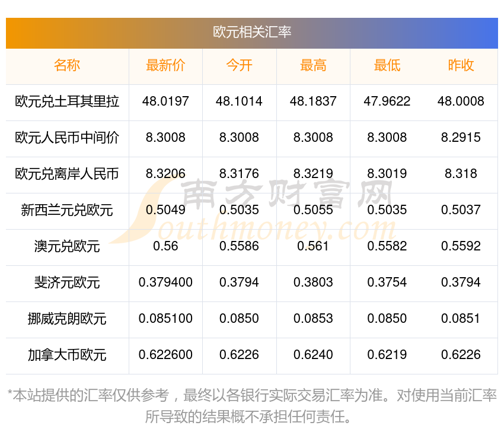Viewport: 504px width, 435px height.
Task: Click 0.3794 in the 昨收 column
Action: pyautogui.click(x=461, y=282)
